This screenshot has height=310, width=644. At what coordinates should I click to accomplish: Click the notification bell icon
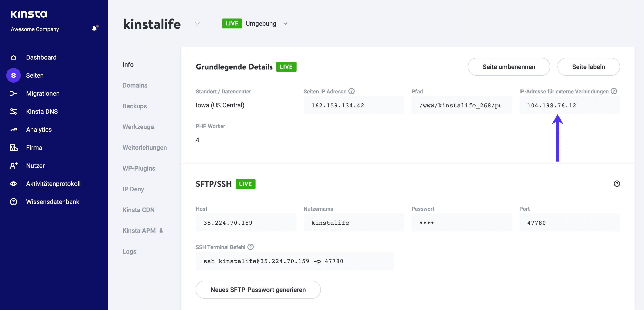pos(94,29)
